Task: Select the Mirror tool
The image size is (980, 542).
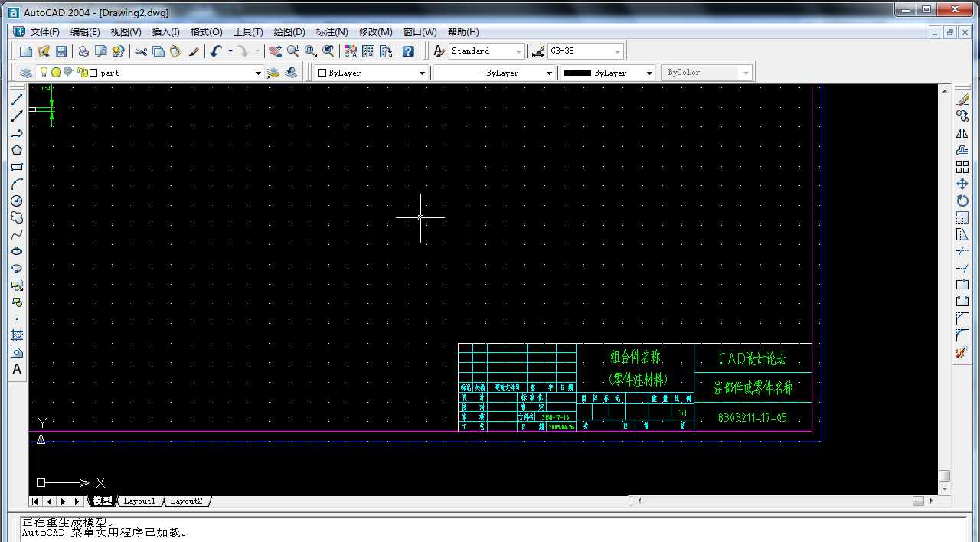Action: pyautogui.click(x=962, y=133)
